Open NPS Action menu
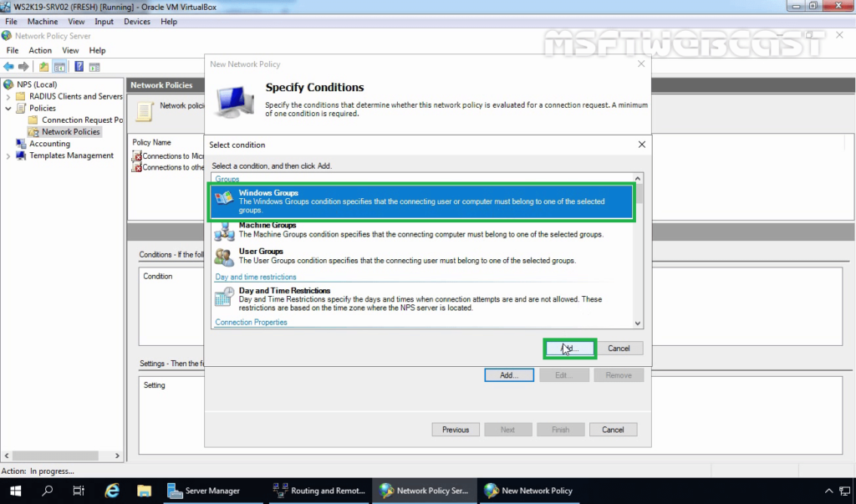The height and width of the screenshot is (504, 856). [40, 50]
